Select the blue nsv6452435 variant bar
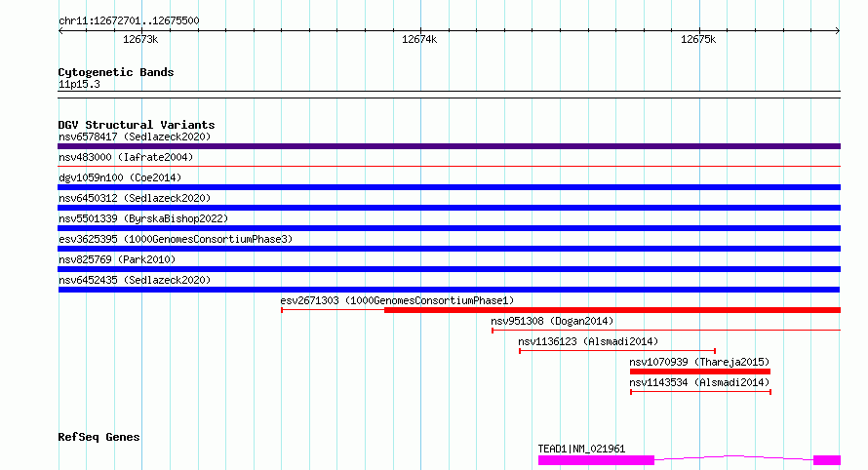The height and width of the screenshot is (470, 868). 449,290
